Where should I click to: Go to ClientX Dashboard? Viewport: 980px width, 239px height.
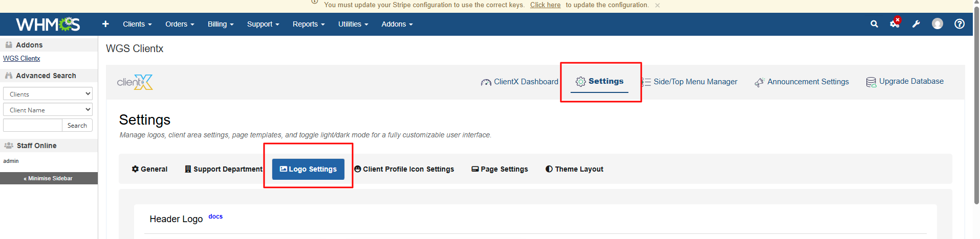[519, 82]
